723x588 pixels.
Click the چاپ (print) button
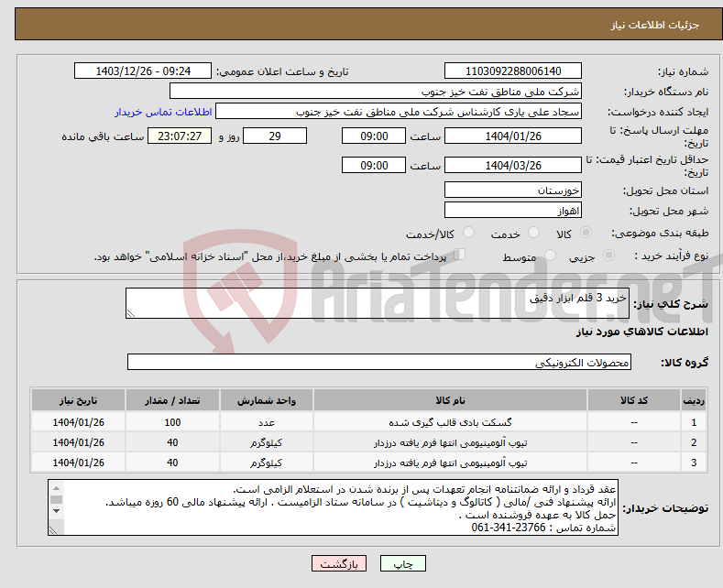click(x=402, y=563)
